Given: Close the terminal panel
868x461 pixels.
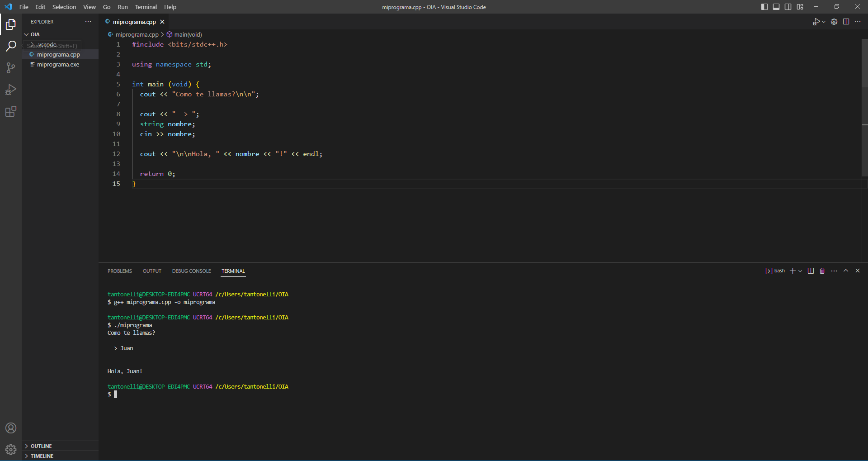Looking at the screenshot, I should 858,271.
